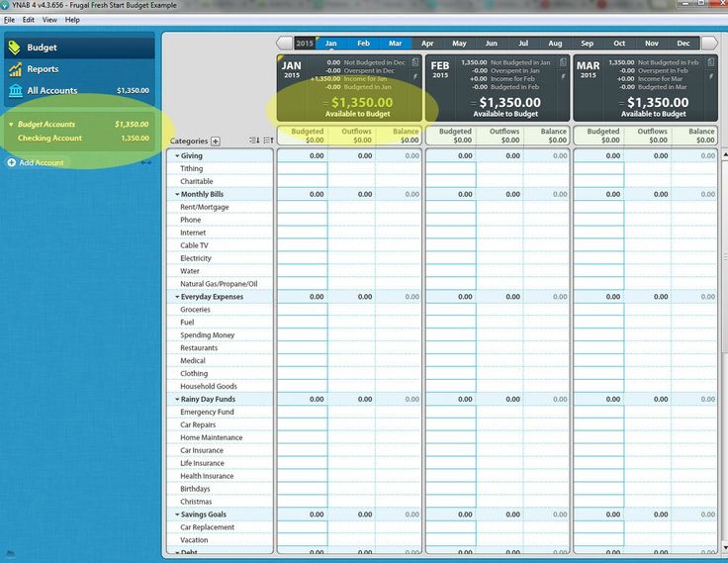The height and width of the screenshot is (563, 728).
Task: Select the Car Replacement category
Action: pyautogui.click(x=207, y=527)
